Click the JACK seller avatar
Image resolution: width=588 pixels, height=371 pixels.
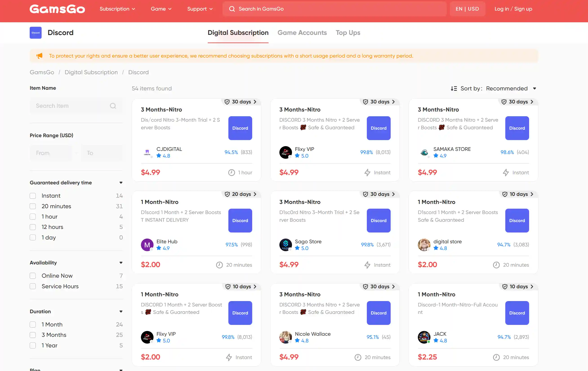(424, 337)
